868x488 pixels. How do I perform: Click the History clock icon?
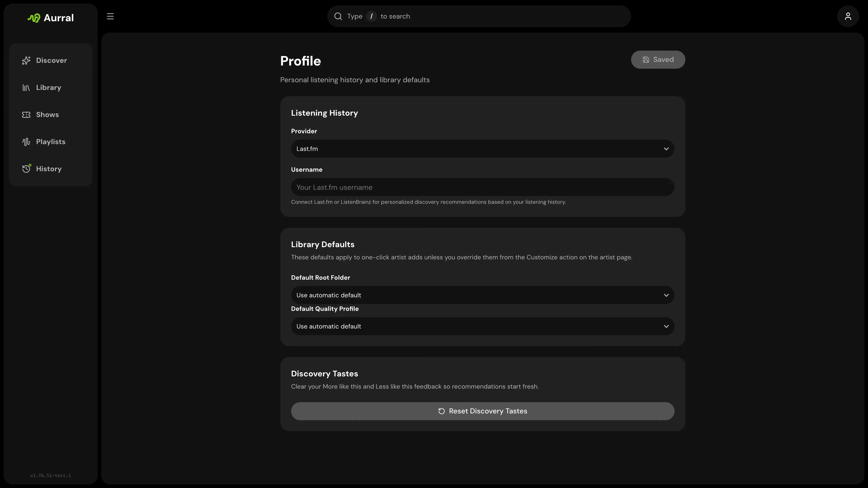click(26, 169)
